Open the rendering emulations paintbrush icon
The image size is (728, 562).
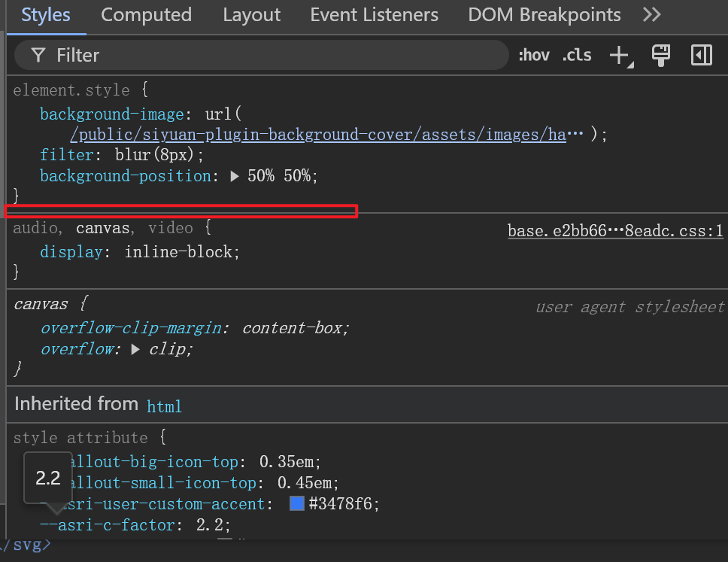click(661, 55)
